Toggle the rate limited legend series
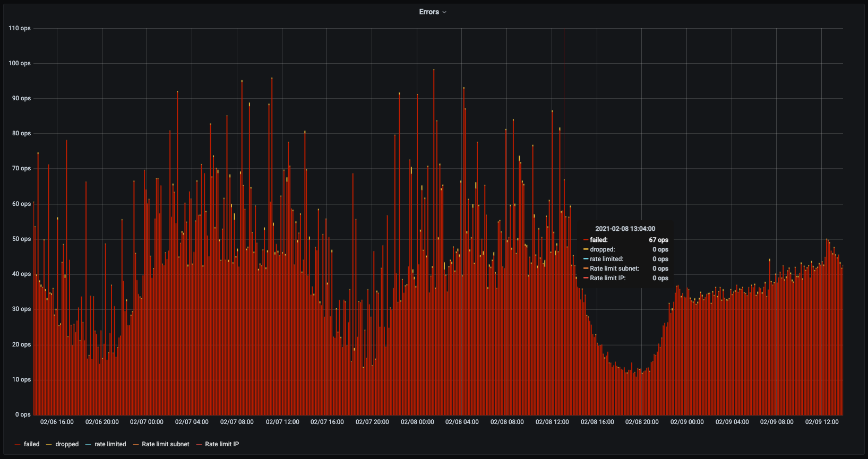Viewport: 868px width, 459px height. pos(110,444)
